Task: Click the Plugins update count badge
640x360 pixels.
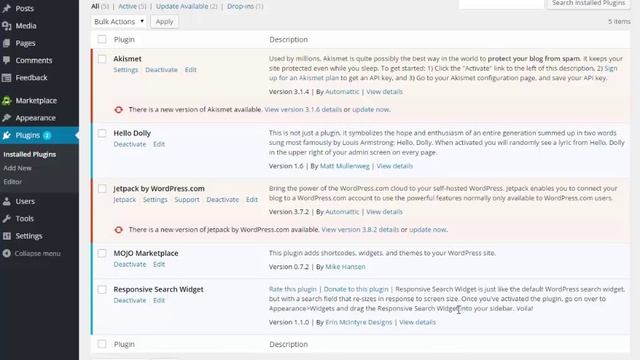Action: click(47, 135)
